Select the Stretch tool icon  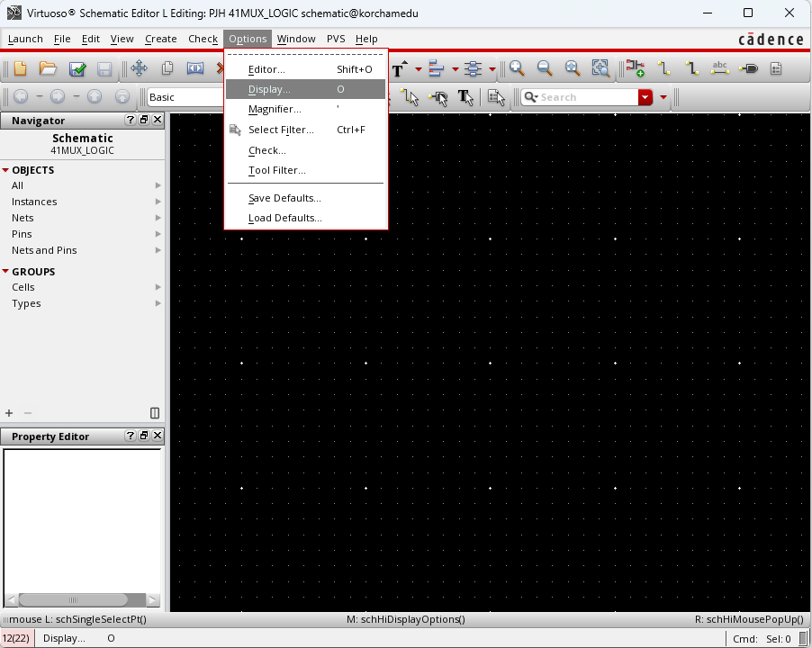(195, 68)
